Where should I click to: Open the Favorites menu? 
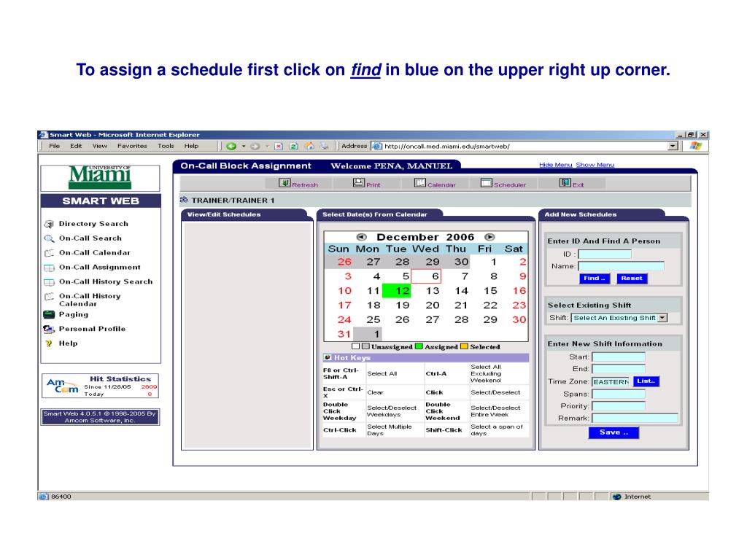click(132, 146)
